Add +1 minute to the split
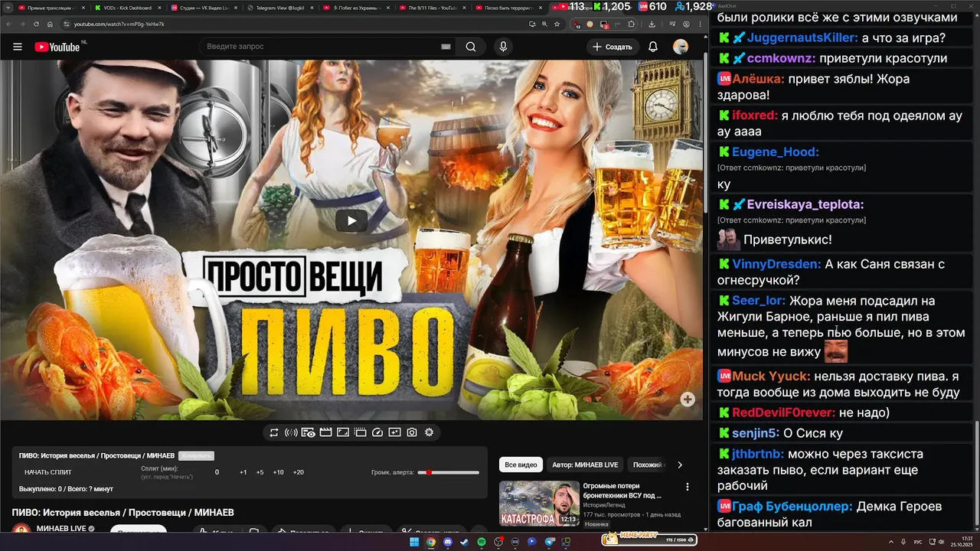 point(243,472)
